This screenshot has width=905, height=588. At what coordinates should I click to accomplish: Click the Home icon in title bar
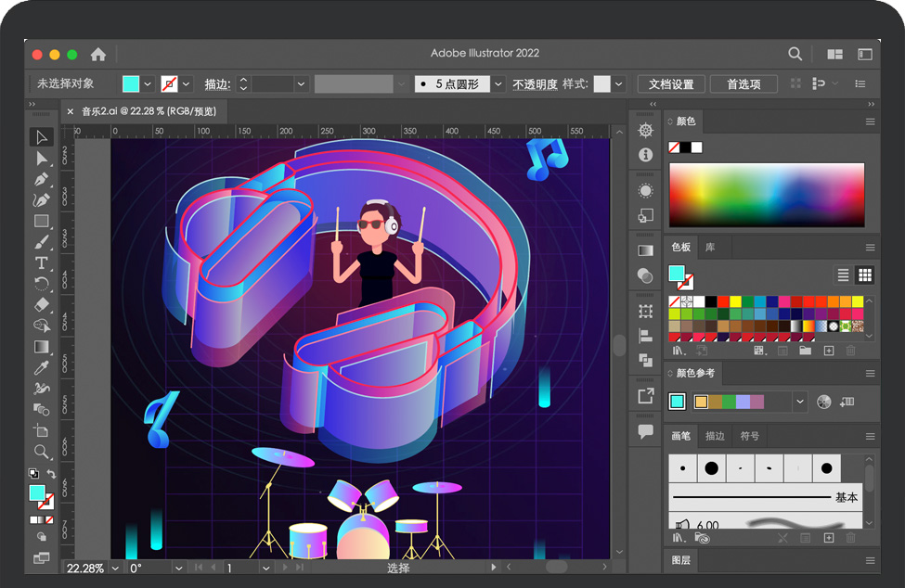[x=98, y=54]
